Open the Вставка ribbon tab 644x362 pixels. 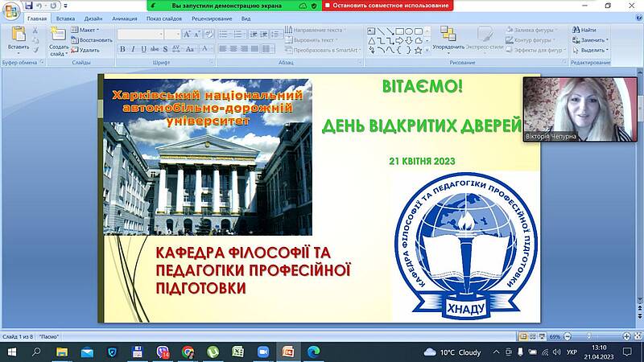(65, 19)
